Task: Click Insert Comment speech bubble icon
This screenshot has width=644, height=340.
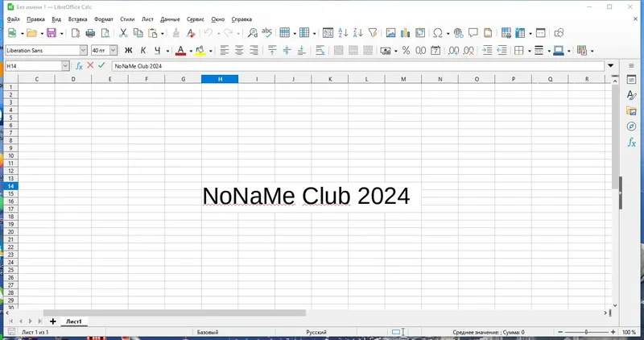Action: coord(473,33)
